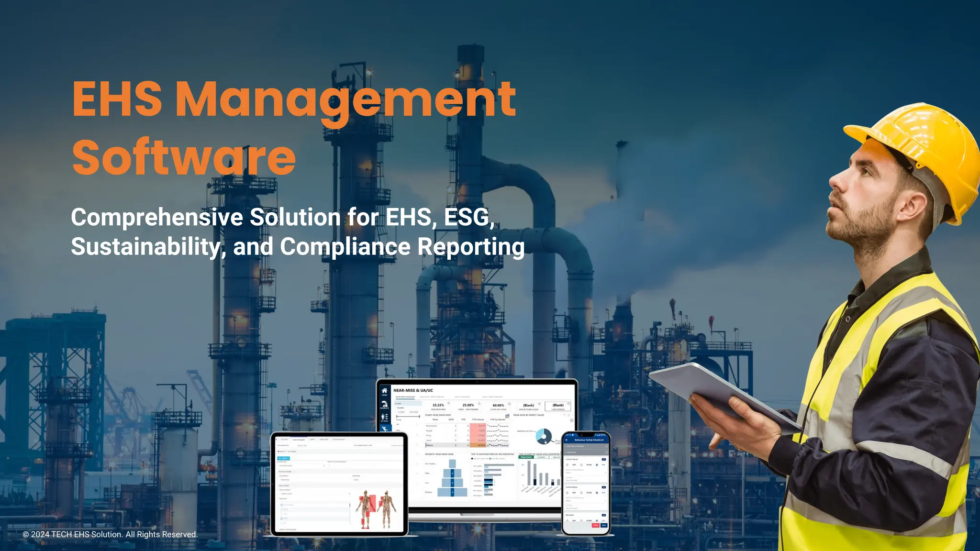Tap the back chevron on tablet screen

pyautogui.click(x=276, y=440)
